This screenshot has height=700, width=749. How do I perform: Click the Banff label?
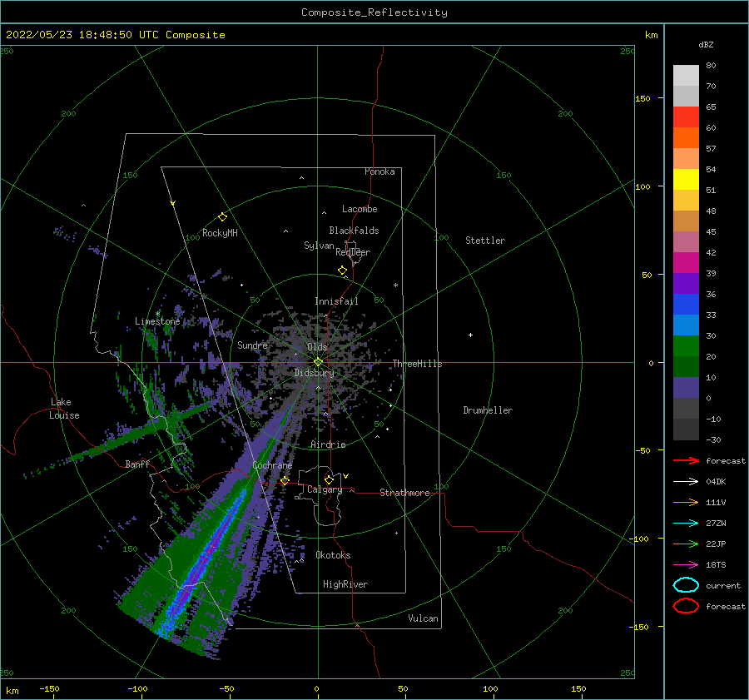click(137, 464)
